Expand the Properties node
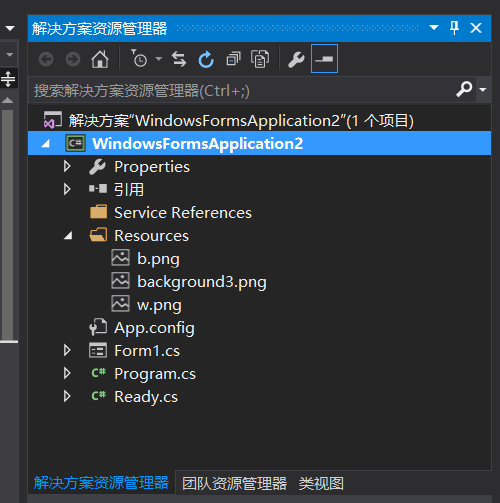 coord(67,166)
